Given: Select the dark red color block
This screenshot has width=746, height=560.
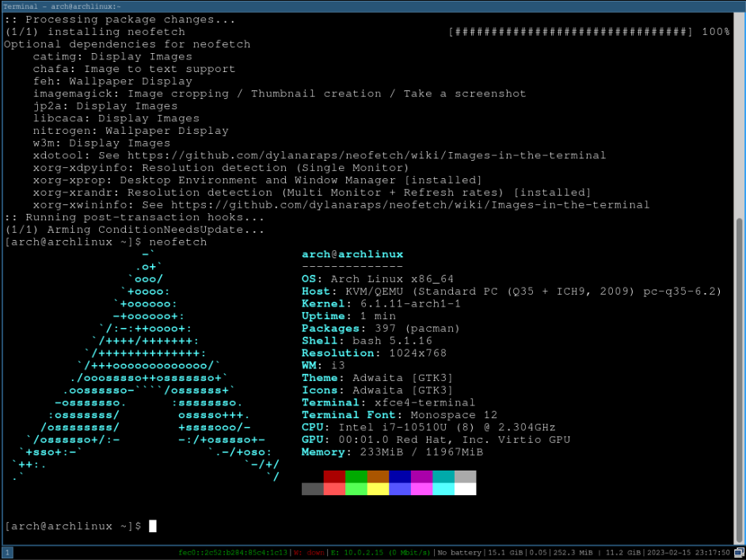Looking at the screenshot, I should [334, 476].
